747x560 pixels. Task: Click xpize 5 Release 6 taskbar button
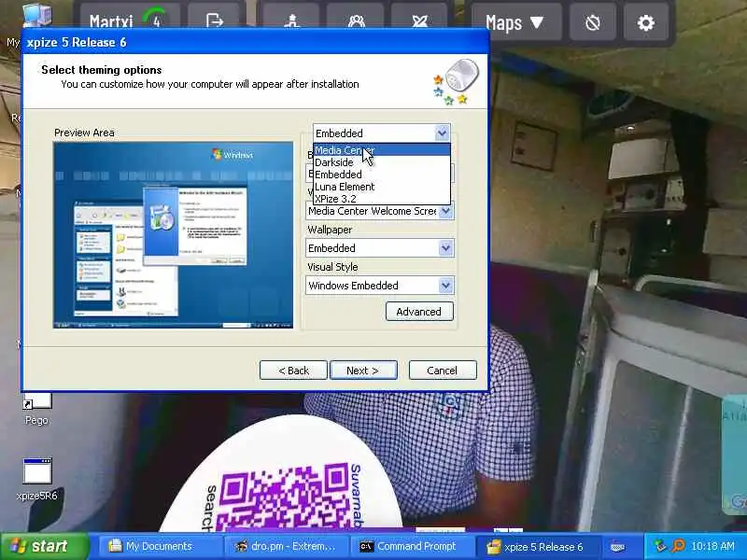(538, 546)
